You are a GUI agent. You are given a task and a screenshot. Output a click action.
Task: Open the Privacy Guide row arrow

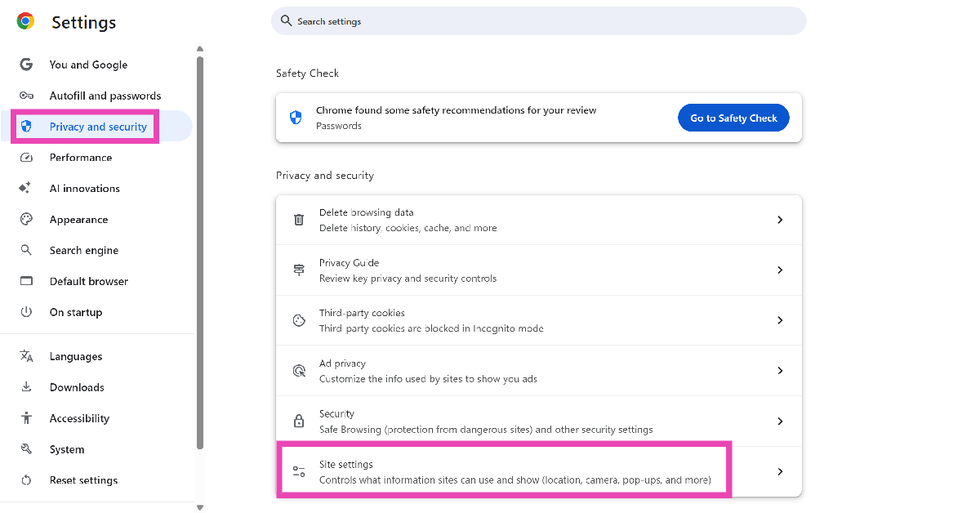tap(780, 270)
